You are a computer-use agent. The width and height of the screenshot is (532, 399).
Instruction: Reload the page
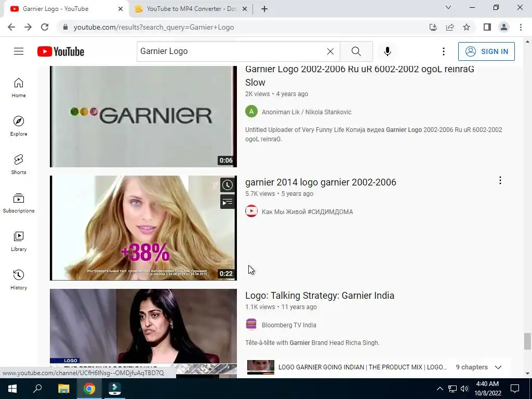point(45,27)
